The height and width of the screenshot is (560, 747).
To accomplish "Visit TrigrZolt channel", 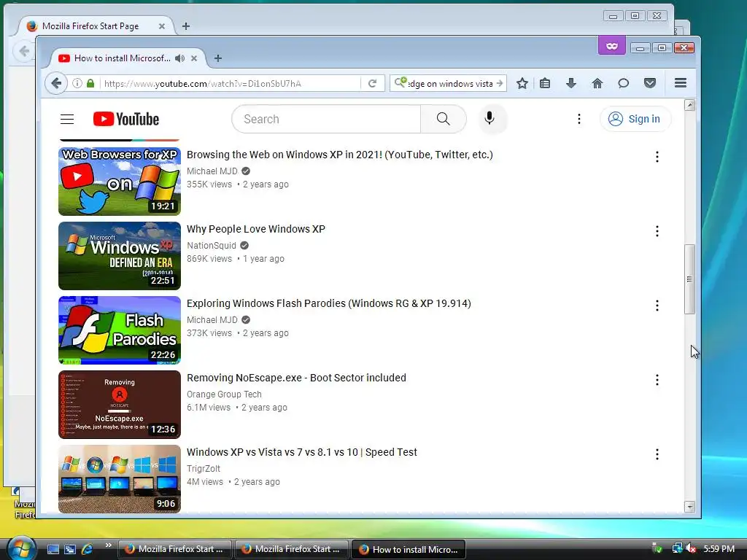I will click(204, 469).
